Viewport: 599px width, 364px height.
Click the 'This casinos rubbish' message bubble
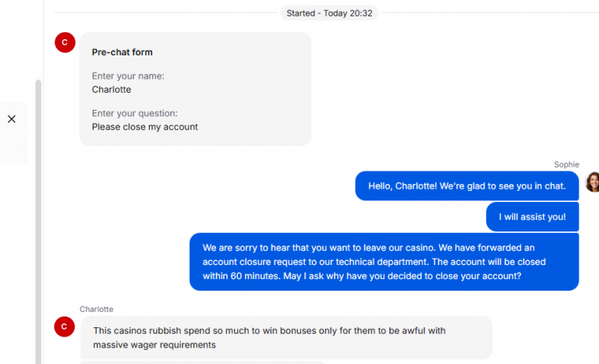point(286,337)
